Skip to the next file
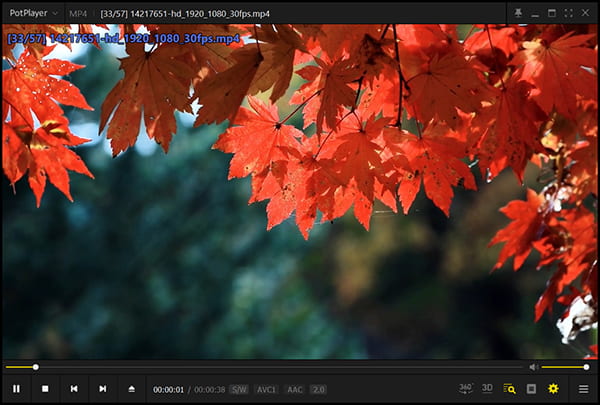 [x=103, y=389]
